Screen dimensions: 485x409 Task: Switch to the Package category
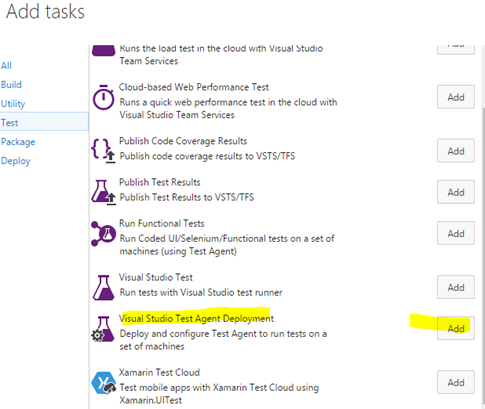coord(18,142)
